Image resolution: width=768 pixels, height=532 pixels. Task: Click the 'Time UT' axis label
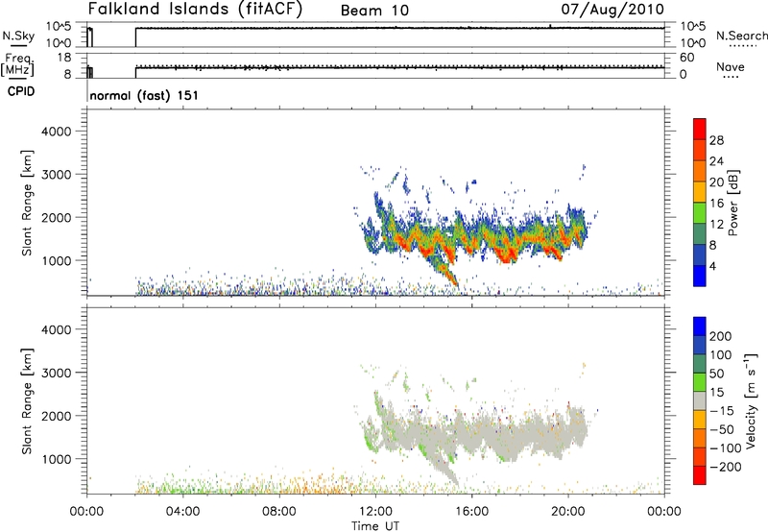pos(375,526)
